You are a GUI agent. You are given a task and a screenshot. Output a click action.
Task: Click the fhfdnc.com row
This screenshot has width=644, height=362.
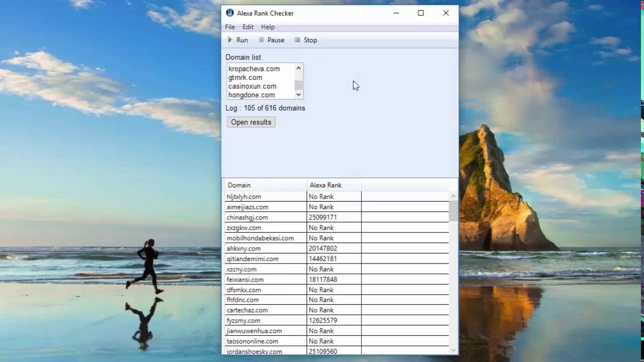tap(337, 300)
